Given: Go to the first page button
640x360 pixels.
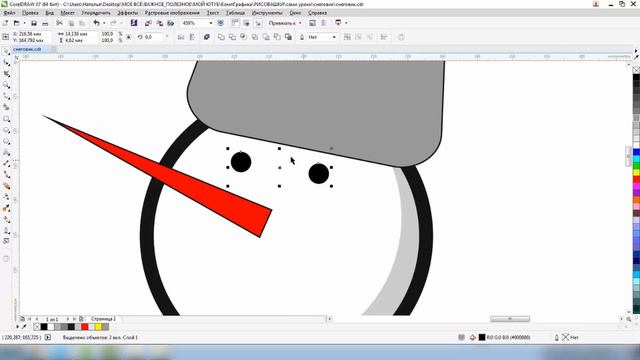Looking at the screenshot, I should pyautogui.click(x=29, y=319).
